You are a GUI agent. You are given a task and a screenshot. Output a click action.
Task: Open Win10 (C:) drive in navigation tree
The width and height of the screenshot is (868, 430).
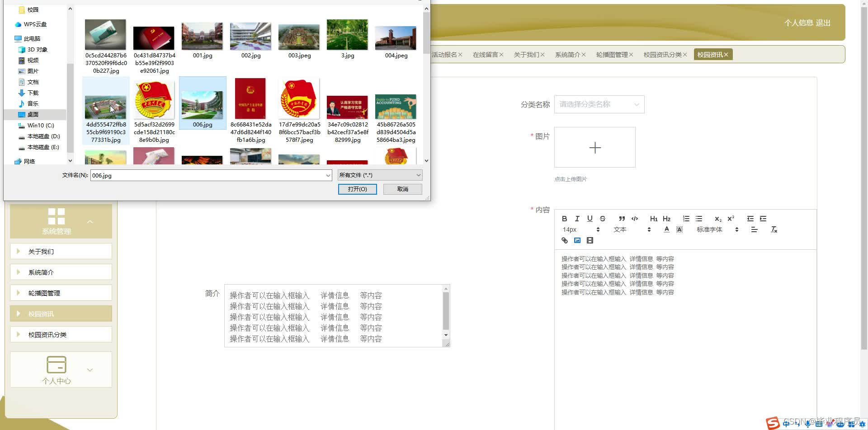coord(40,125)
